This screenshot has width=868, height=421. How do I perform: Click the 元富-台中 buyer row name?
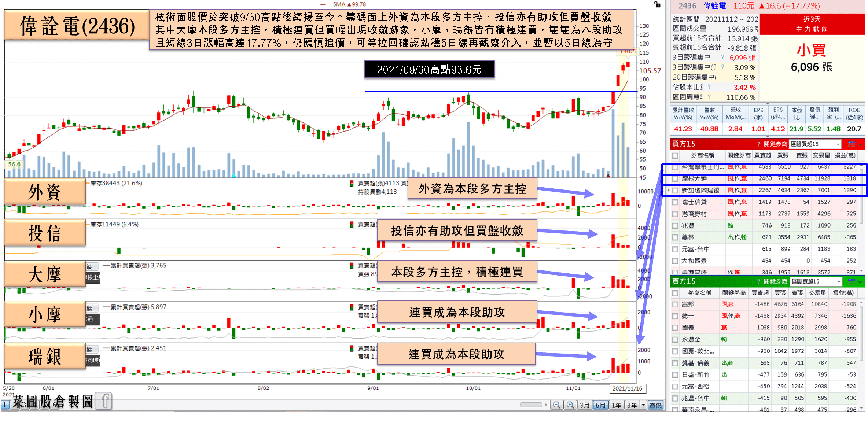pos(695,249)
